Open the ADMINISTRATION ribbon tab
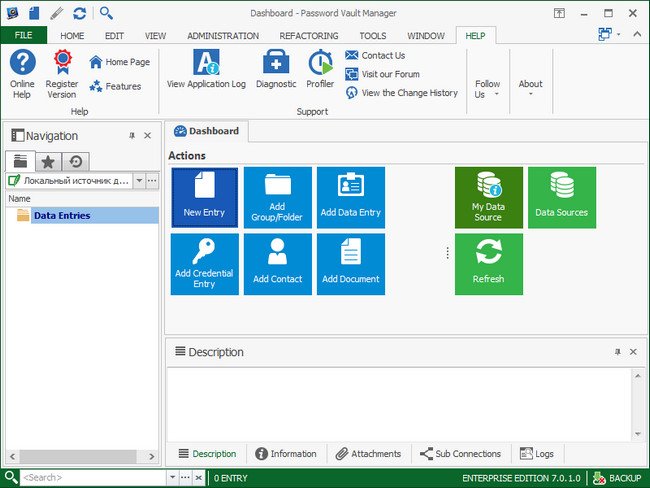 223,36
